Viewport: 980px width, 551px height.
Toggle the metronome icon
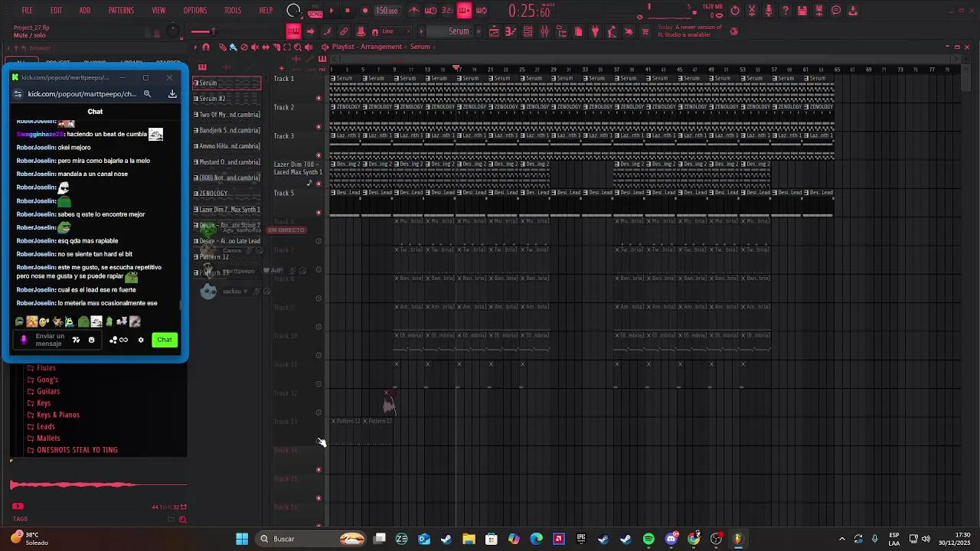click(x=414, y=11)
